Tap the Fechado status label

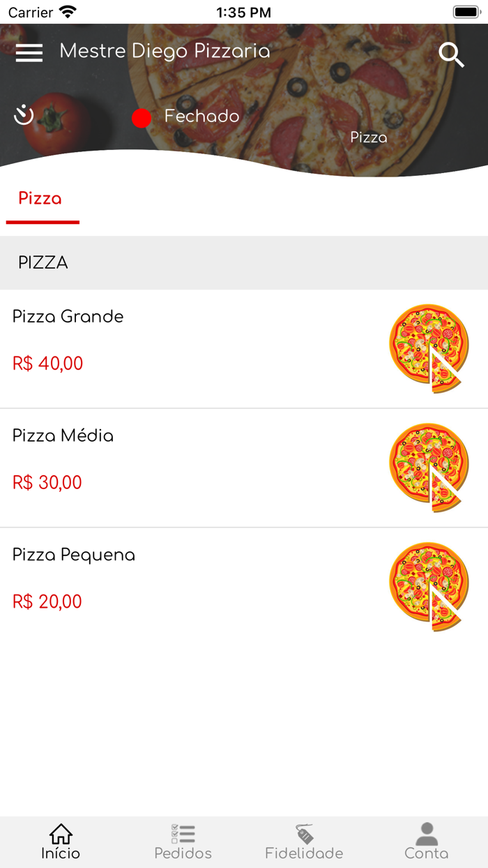[x=201, y=117]
